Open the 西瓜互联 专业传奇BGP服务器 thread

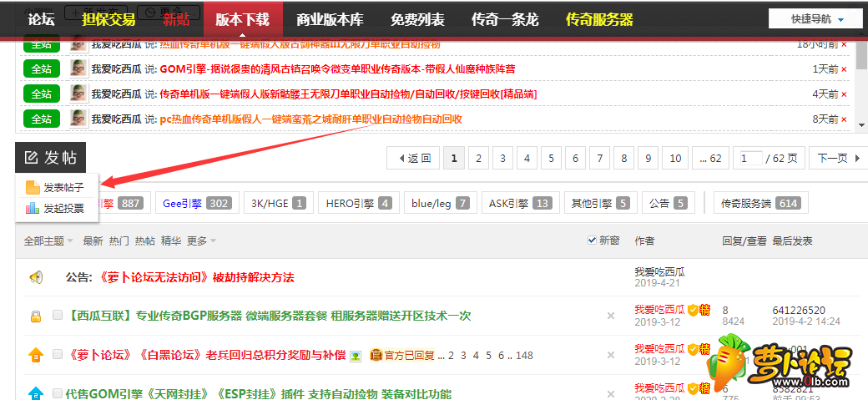(x=269, y=316)
